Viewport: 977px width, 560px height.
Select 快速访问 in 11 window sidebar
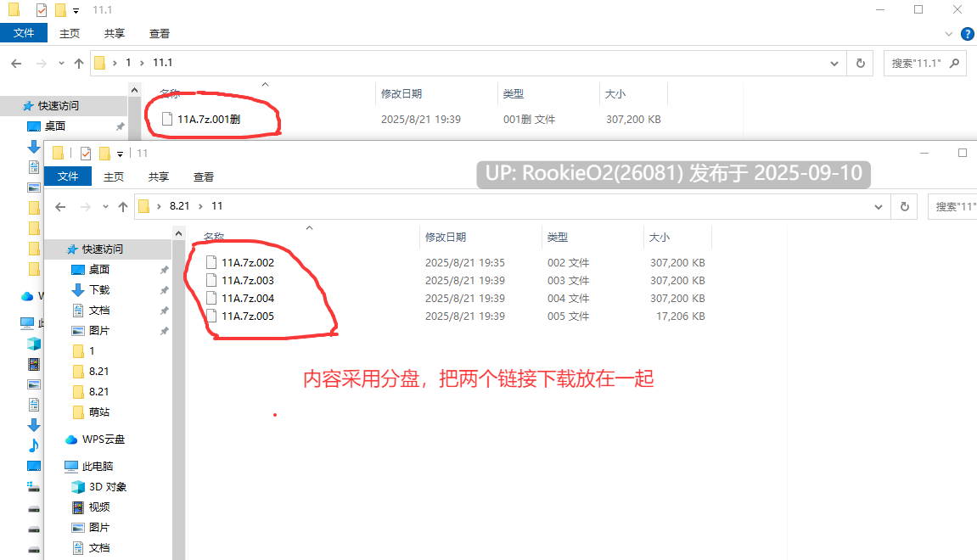[102, 249]
